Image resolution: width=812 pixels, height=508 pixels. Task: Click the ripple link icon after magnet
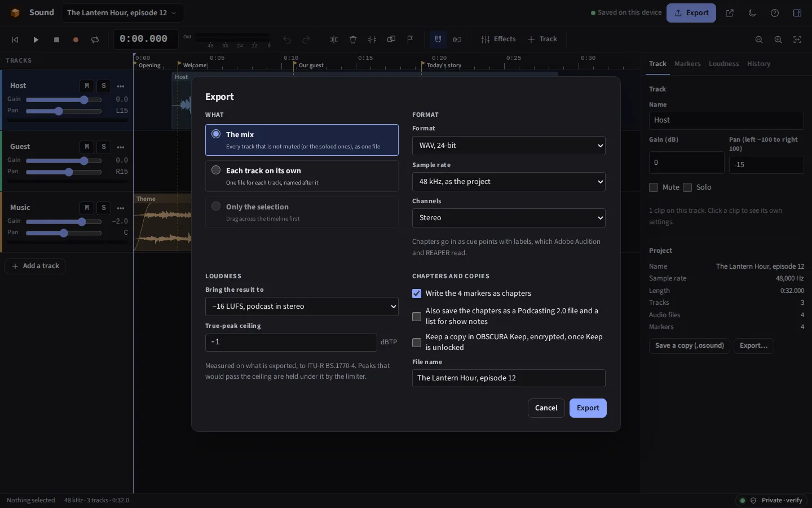[457, 40]
